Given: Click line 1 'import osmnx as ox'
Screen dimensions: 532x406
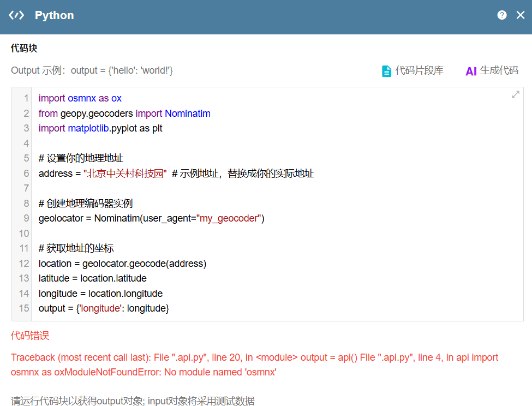Looking at the screenshot, I should (80, 98).
